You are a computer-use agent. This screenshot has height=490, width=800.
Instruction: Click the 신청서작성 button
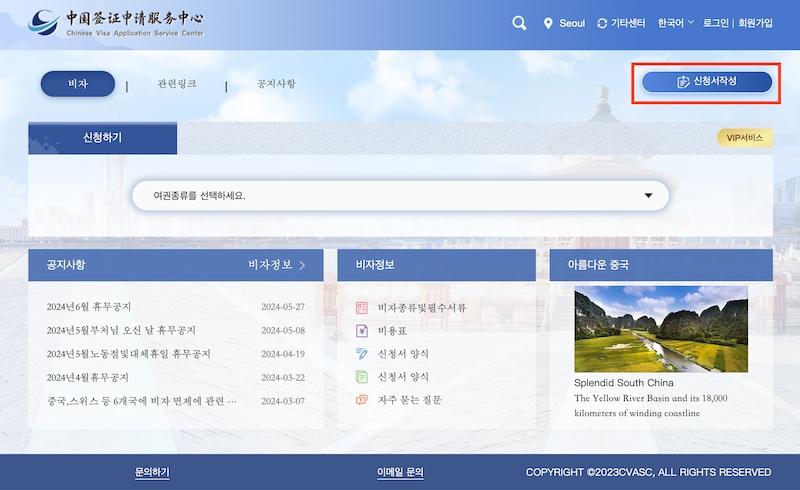(x=707, y=82)
